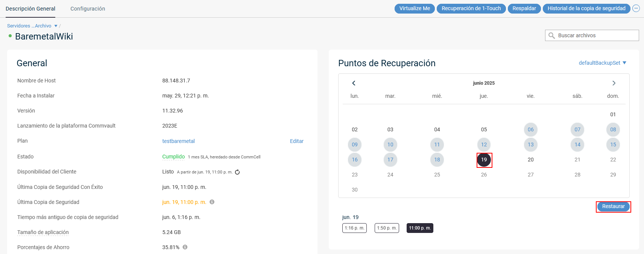
Task: Select the 1:50 p. m. recovery point
Action: pos(387,228)
